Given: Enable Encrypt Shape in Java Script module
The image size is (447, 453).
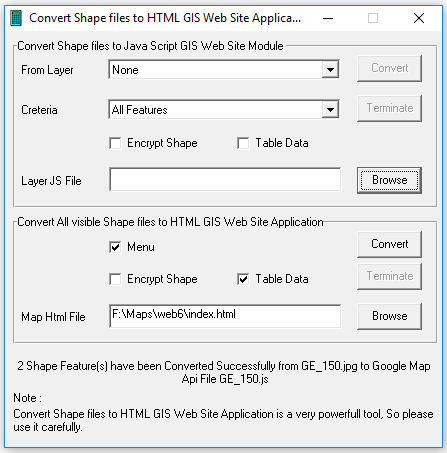Looking at the screenshot, I should [x=115, y=144].
